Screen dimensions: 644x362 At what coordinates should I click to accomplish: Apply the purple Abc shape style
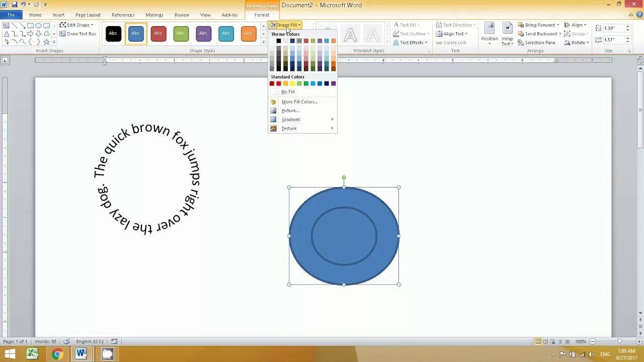(203, 33)
